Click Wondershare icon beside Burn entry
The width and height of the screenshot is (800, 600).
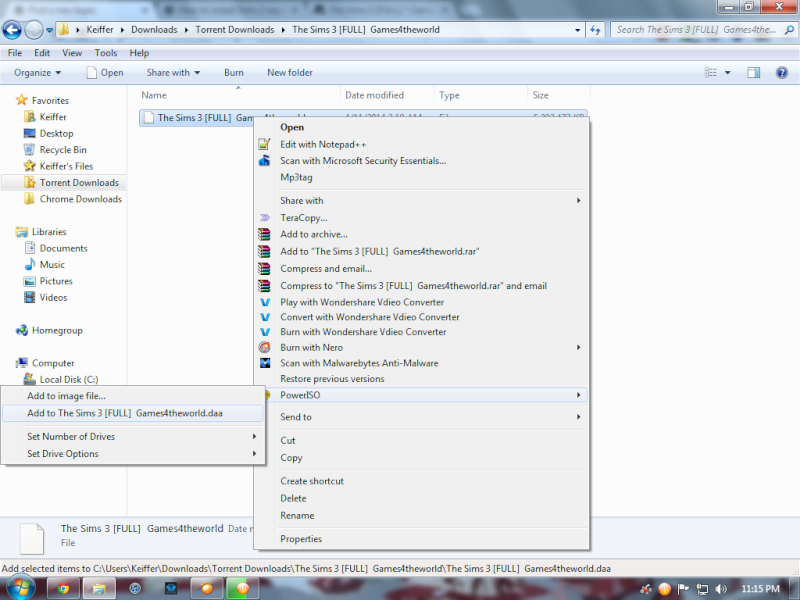tap(265, 332)
